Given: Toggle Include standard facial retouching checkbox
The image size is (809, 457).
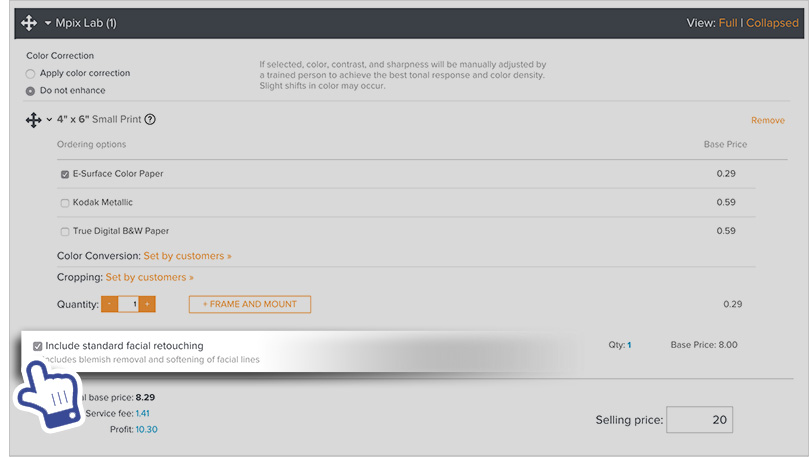Looking at the screenshot, I should (37, 346).
